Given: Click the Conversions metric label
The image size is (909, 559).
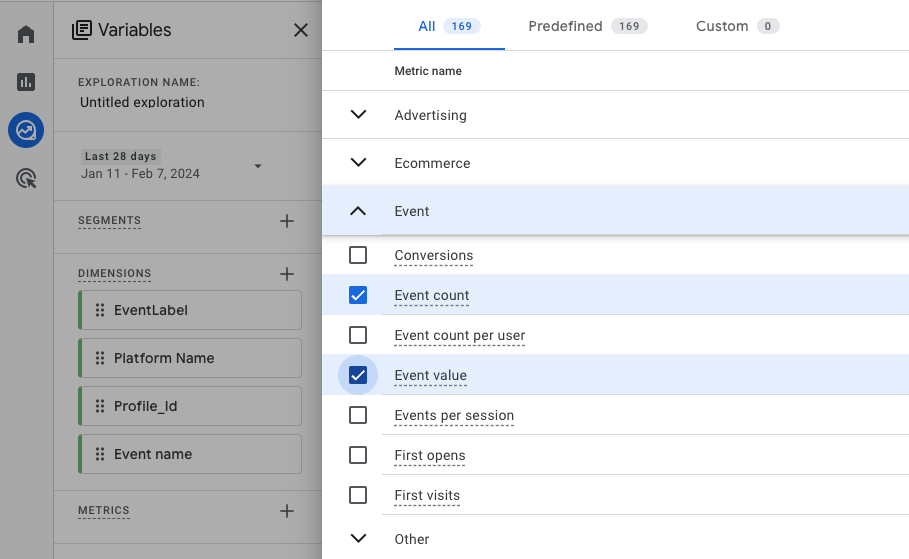Looking at the screenshot, I should (434, 256).
